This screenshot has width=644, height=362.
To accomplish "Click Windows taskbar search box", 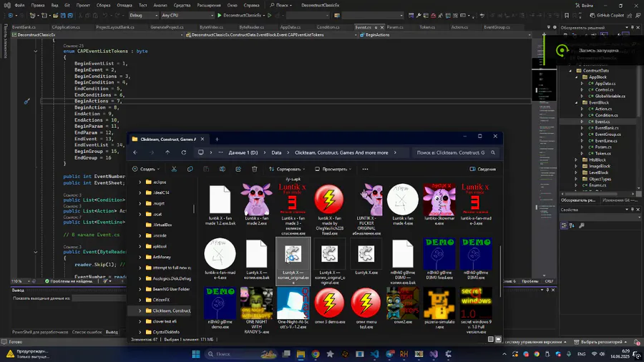I will [243, 354].
